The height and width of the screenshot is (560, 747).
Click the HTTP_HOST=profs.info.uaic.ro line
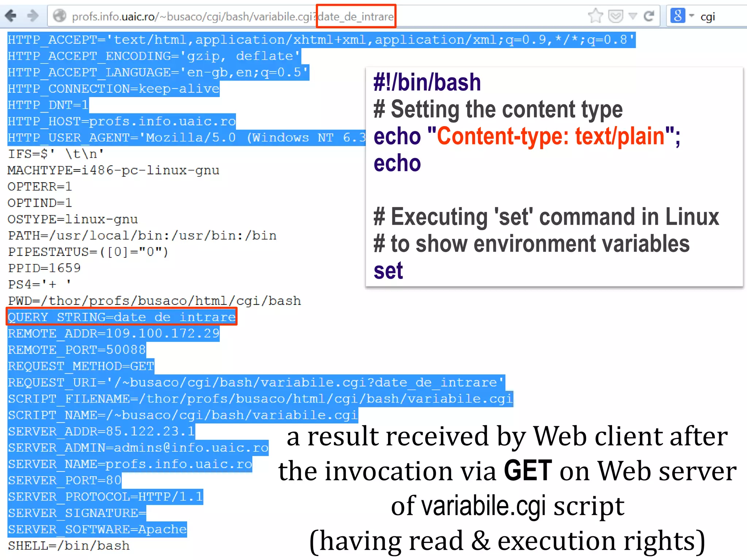point(122,121)
